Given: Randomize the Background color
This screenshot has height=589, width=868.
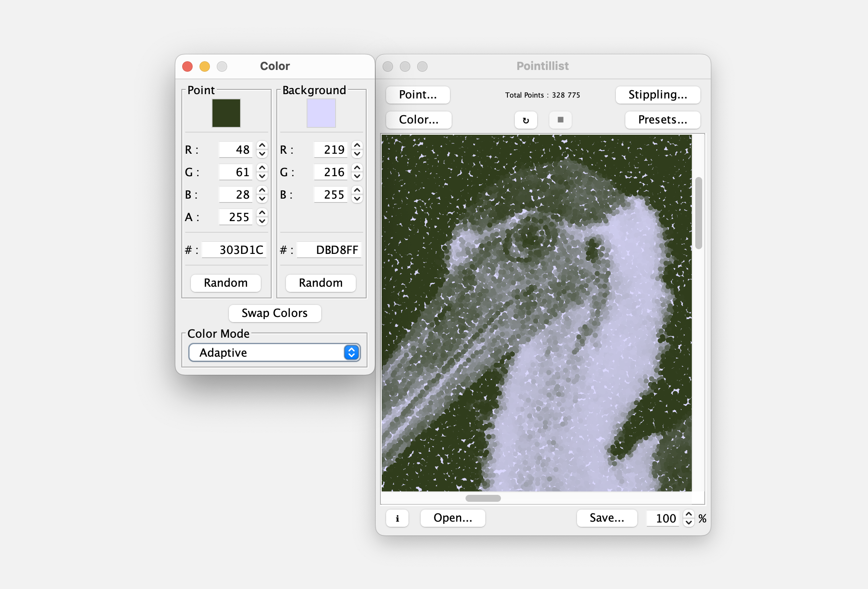Looking at the screenshot, I should coord(321,283).
